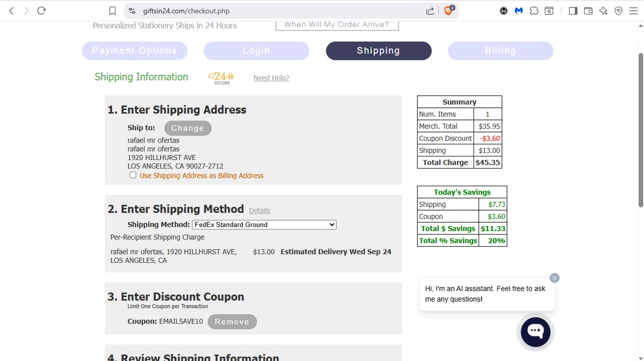Viewport: 644px width, 361px height.
Task: Click the Coupon Discount -$3.60 value
Action: coord(488,138)
